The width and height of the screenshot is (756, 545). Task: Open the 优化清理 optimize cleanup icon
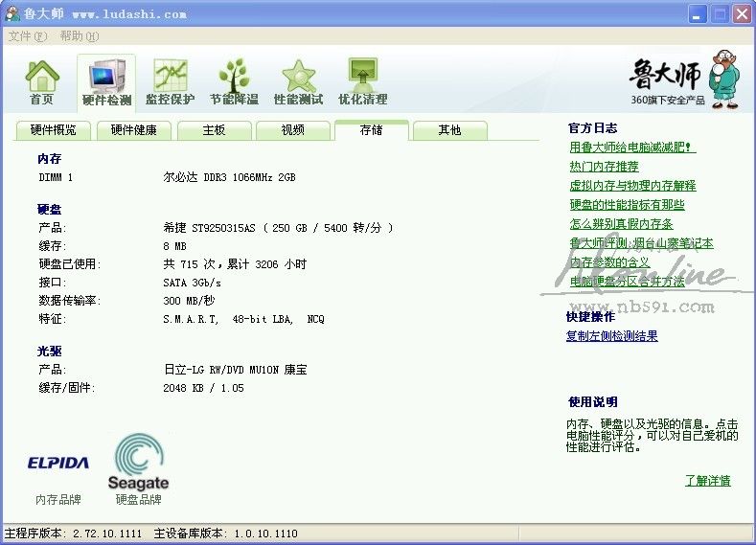(x=362, y=82)
